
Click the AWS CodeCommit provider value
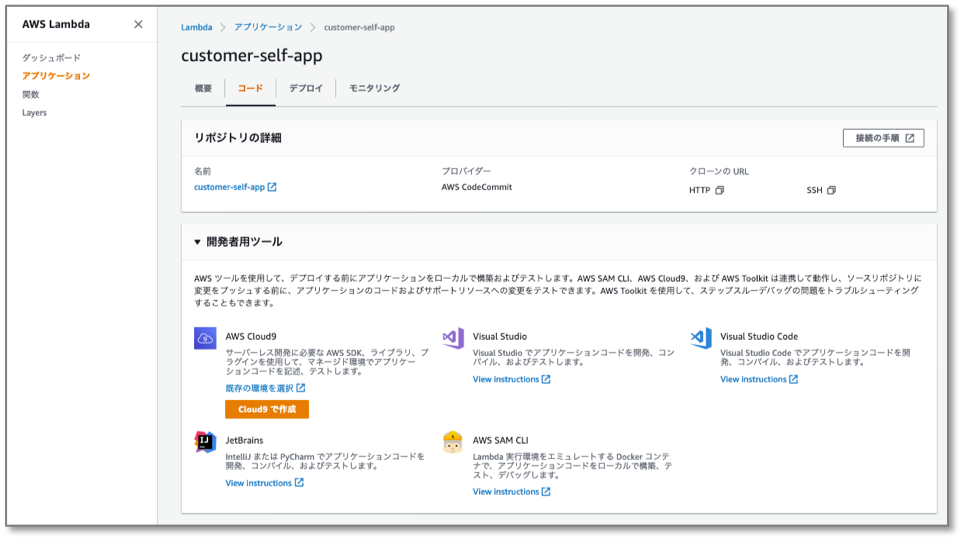coord(477,187)
